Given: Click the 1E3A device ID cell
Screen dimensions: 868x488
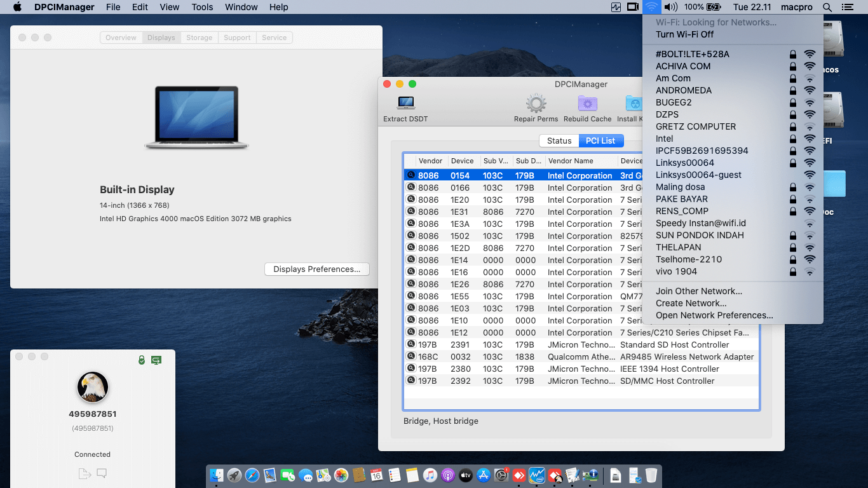Looking at the screenshot, I should tap(460, 224).
